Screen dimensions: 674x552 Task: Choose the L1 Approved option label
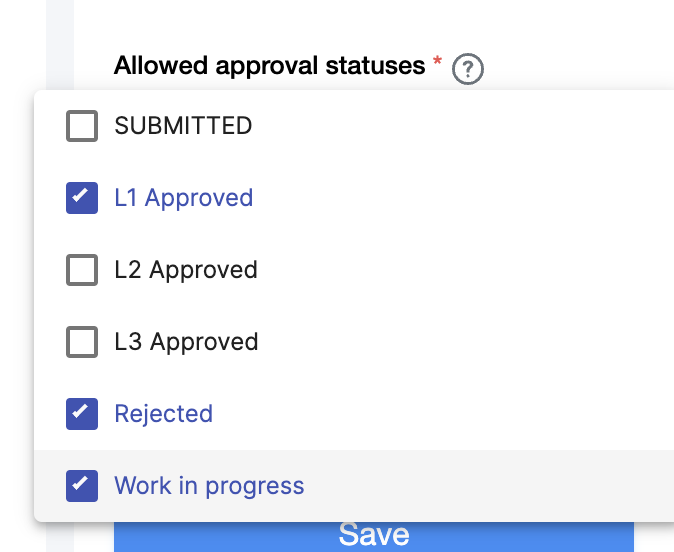click(x=184, y=198)
